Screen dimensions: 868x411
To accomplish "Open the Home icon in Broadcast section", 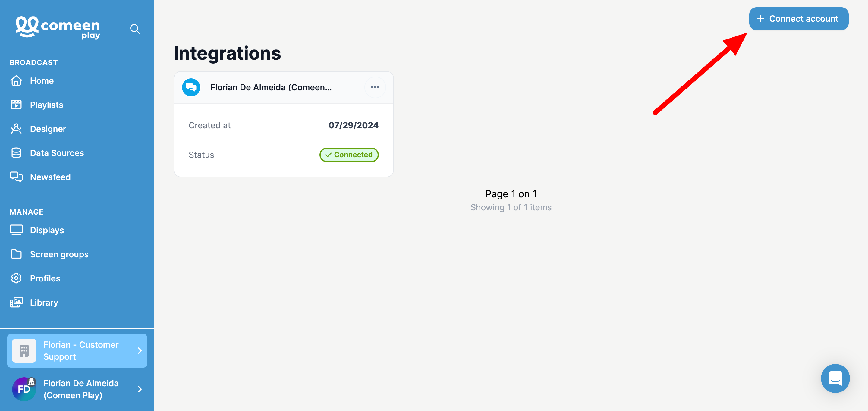I will (x=16, y=81).
